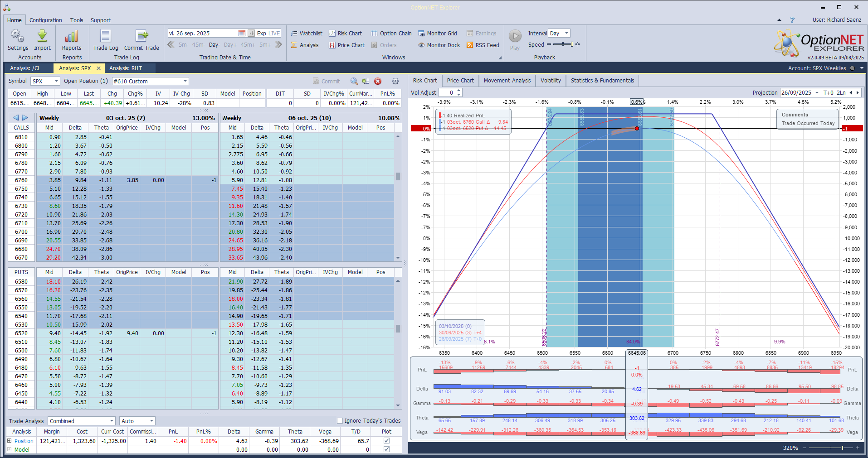Click the Play playback button
The height and width of the screenshot is (458, 868).
515,40
